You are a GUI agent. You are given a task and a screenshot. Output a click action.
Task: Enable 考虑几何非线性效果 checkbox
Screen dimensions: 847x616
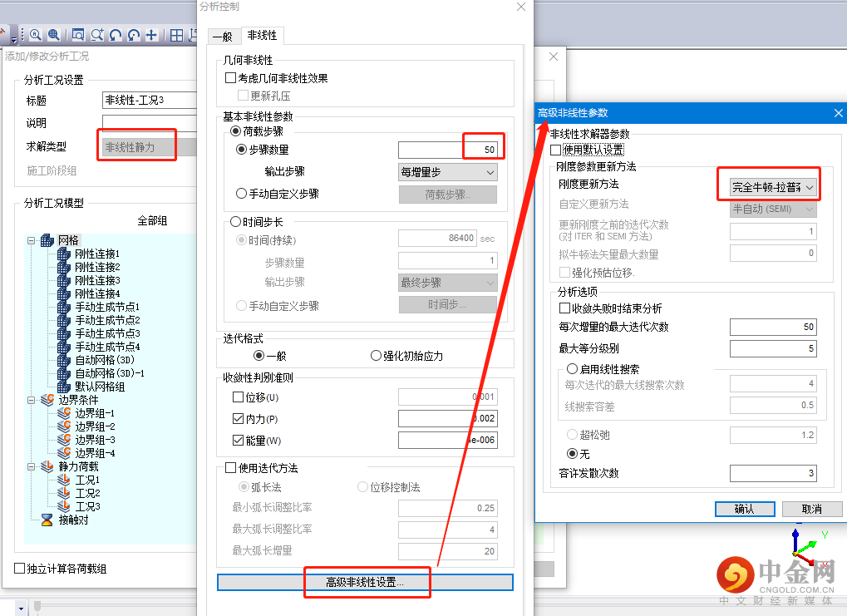pos(230,78)
